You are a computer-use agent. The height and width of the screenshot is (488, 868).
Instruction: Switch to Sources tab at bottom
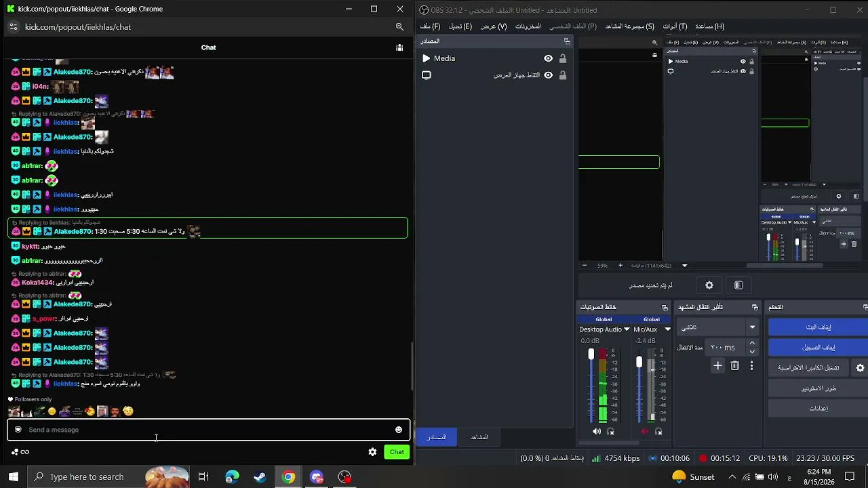(436, 437)
